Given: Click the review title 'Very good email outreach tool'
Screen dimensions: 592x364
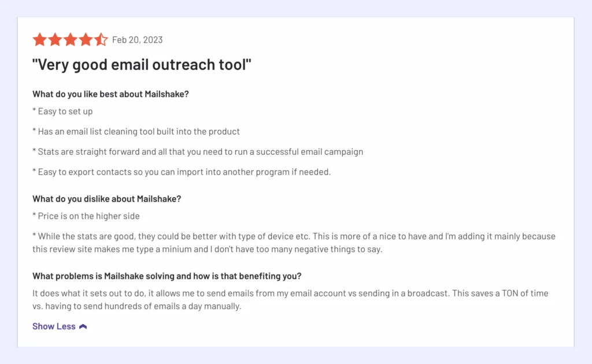Looking at the screenshot, I should click(142, 64).
